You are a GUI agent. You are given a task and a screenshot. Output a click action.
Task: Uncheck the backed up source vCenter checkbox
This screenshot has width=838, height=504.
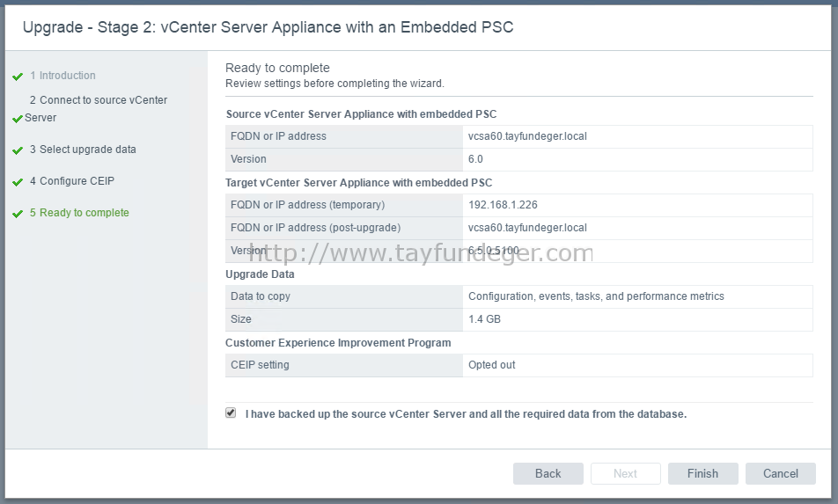click(231, 413)
